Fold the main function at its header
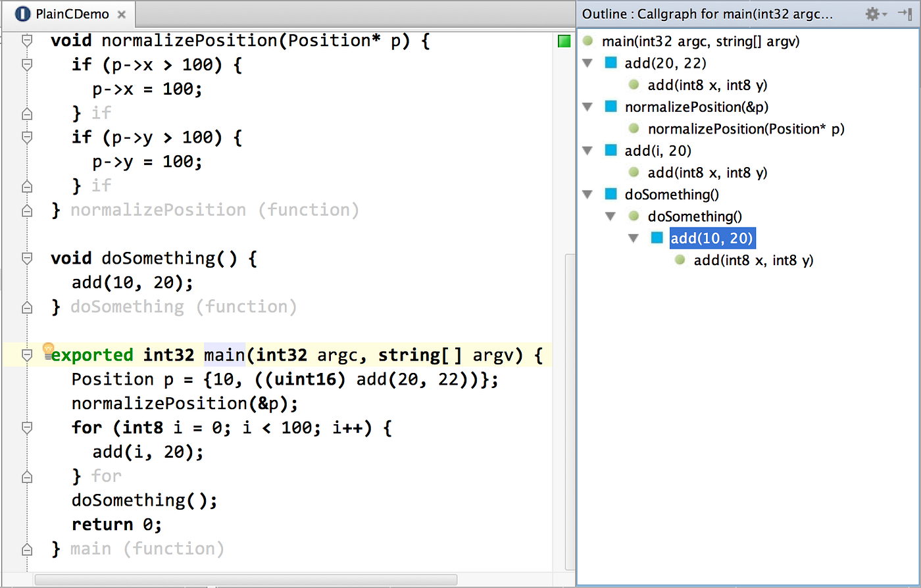This screenshot has height=588, width=921. pyautogui.click(x=27, y=355)
